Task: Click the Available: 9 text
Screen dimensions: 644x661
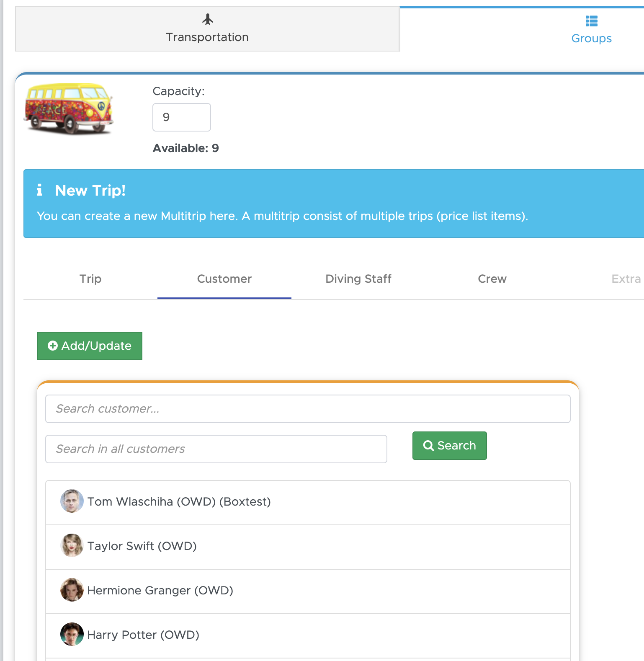Action: click(186, 148)
